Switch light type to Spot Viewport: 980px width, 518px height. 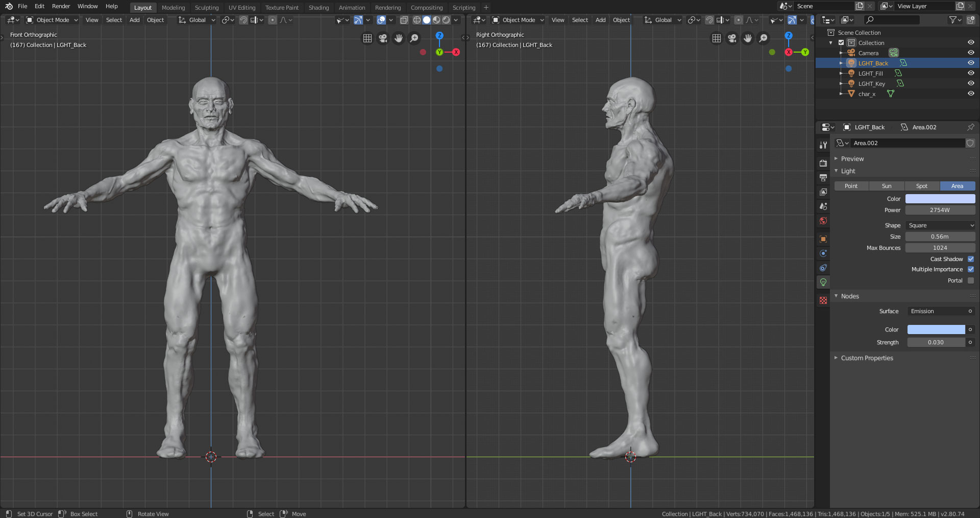point(922,186)
